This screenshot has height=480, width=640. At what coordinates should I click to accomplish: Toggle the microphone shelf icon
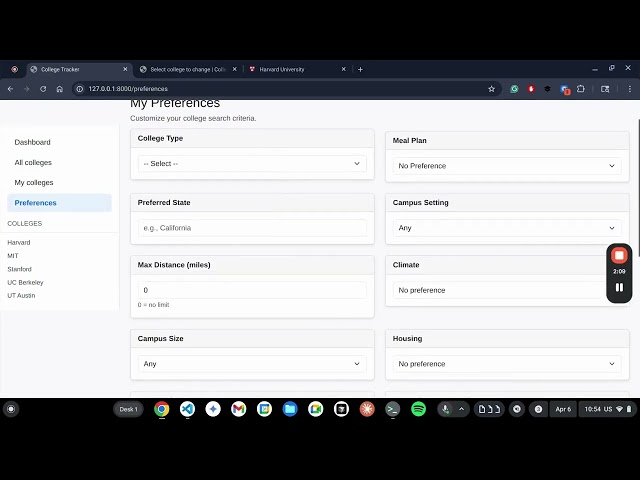(445, 409)
